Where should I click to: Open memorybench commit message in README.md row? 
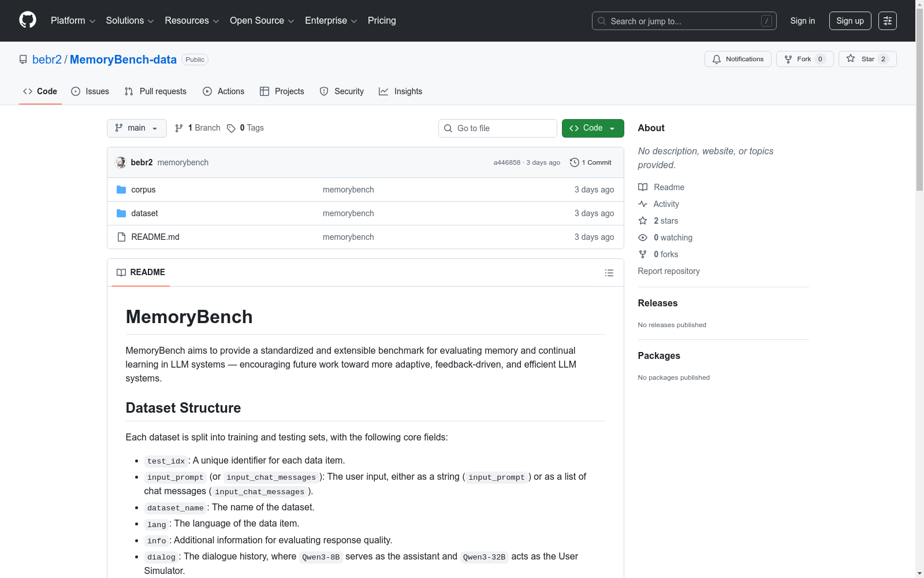(x=348, y=237)
